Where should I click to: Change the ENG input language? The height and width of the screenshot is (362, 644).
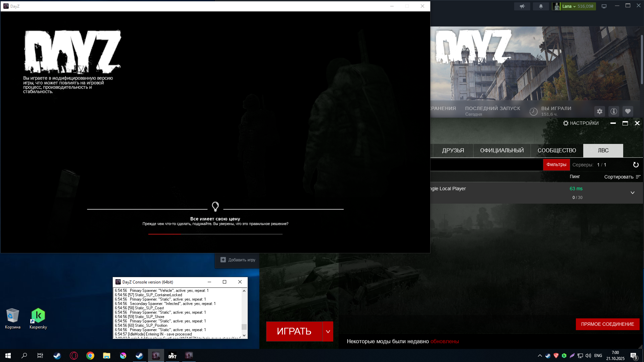click(x=598, y=356)
